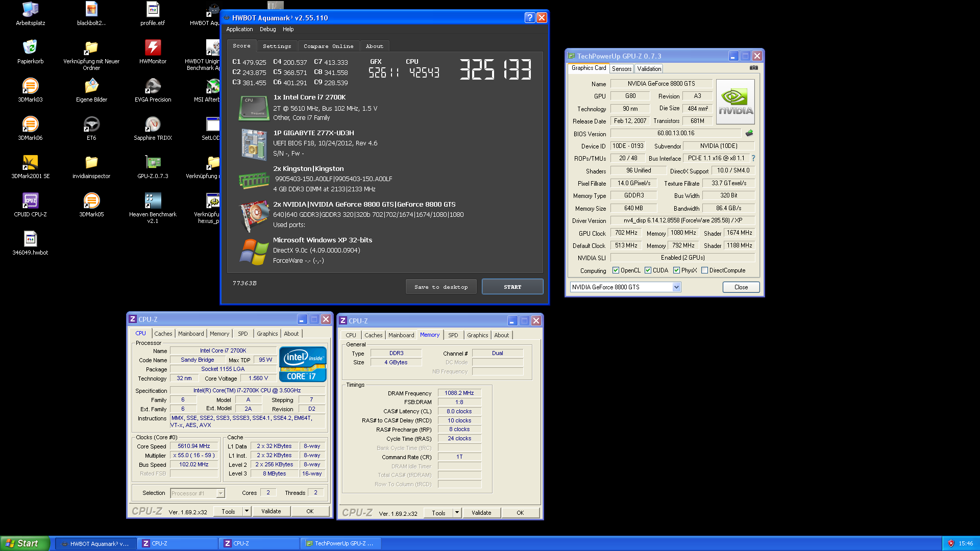Toggle the OpenCL checkbox in GPU-Z
This screenshot has width=980, height=551.
616,270
